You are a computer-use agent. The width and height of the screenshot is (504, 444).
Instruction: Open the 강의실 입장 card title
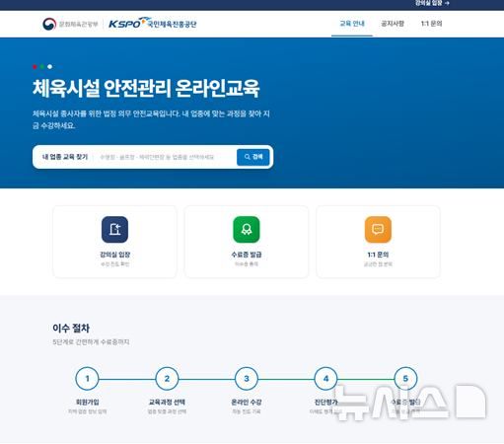[x=114, y=255]
